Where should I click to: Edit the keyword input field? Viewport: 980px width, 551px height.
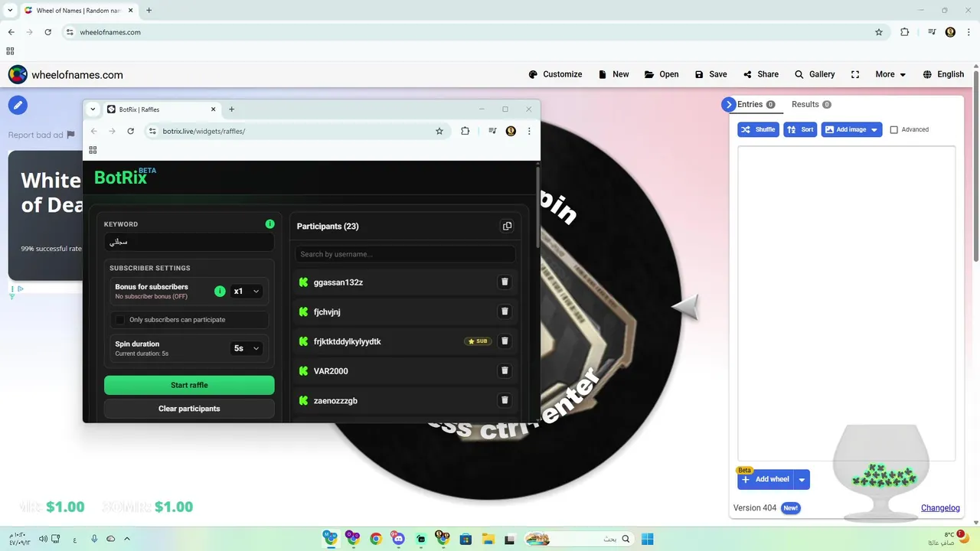[189, 242]
